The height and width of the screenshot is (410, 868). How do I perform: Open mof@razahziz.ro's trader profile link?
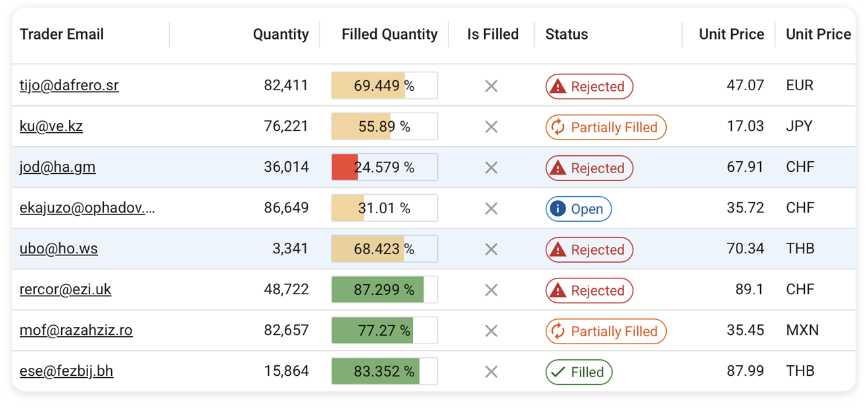tap(76, 330)
